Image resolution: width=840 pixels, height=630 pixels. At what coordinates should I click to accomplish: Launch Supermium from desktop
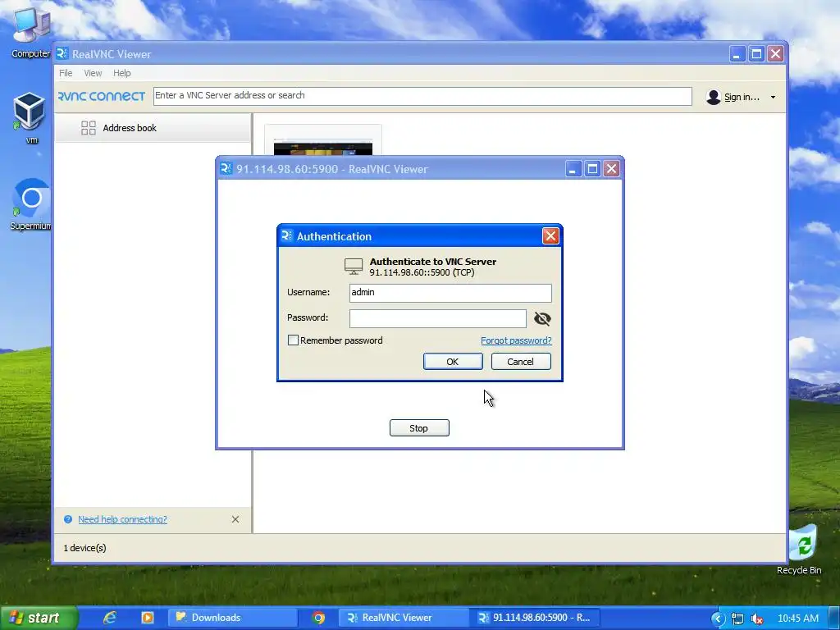30,204
